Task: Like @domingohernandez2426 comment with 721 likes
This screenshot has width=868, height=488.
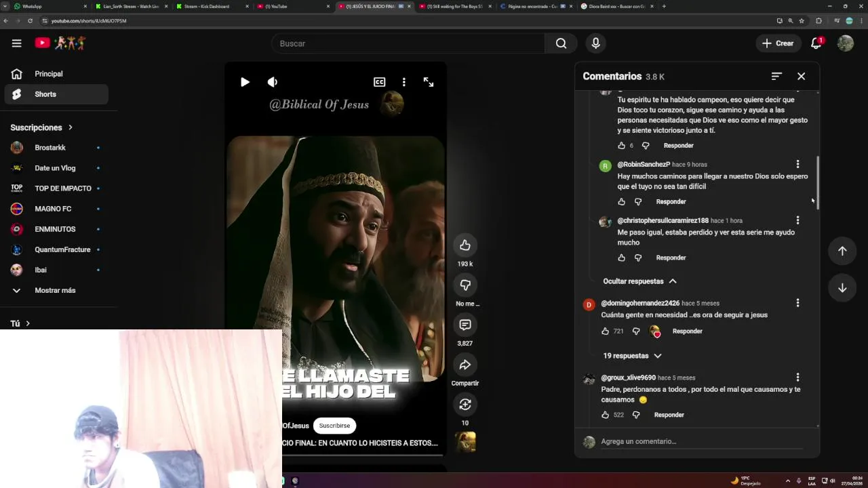Action: click(605, 331)
